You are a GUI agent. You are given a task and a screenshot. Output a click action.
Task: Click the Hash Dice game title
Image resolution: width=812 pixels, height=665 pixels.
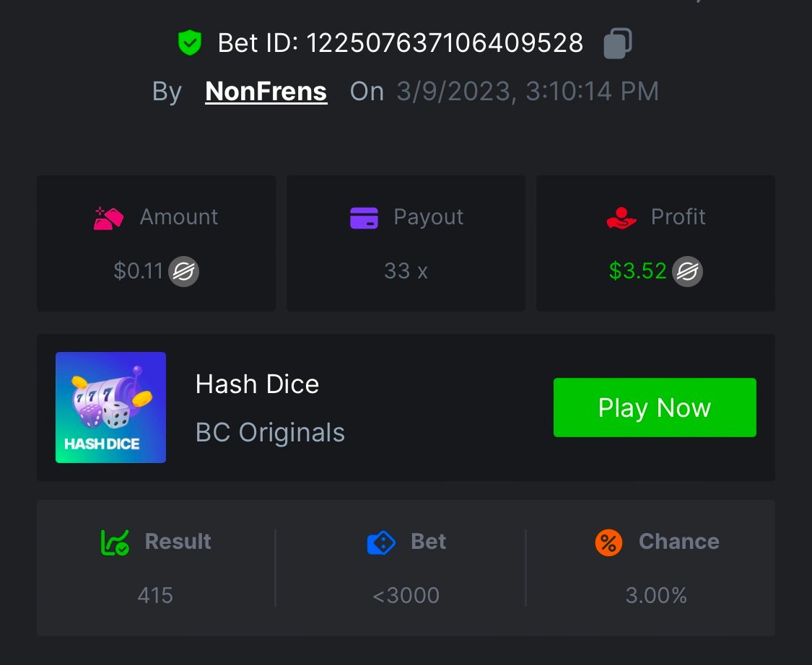pyautogui.click(x=257, y=384)
